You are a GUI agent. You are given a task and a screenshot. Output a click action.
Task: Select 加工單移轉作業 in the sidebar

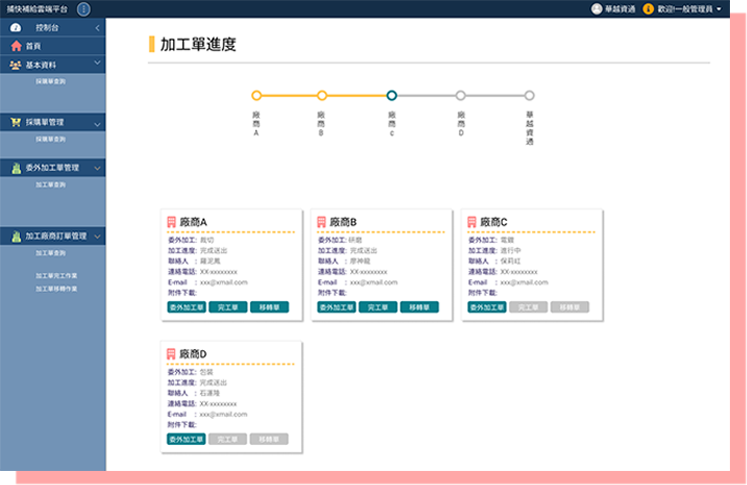pyautogui.click(x=57, y=289)
